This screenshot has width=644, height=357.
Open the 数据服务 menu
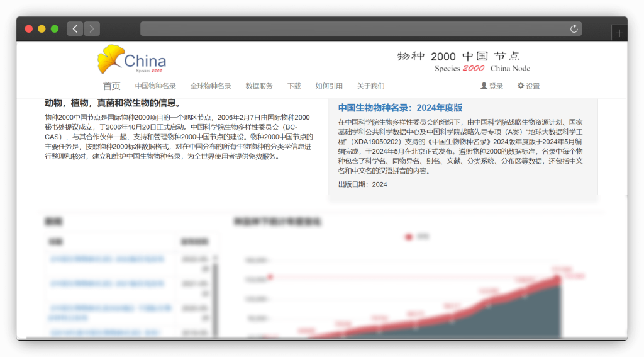point(258,86)
